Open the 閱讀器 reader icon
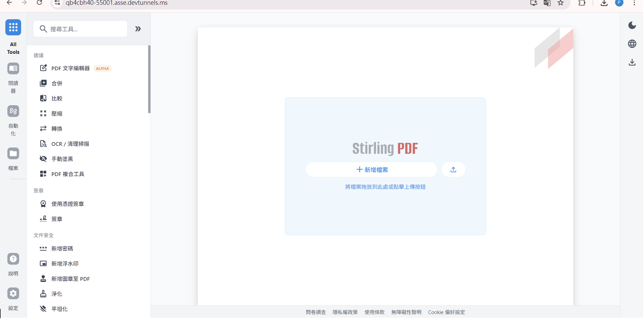This screenshot has height=324, width=644. tap(13, 69)
